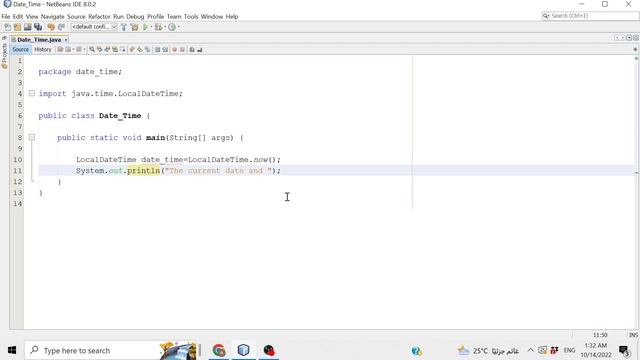The width and height of the screenshot is (640, 360).
Task: Click the Save All toolbar icon
Action: click(x=38, y=27)
